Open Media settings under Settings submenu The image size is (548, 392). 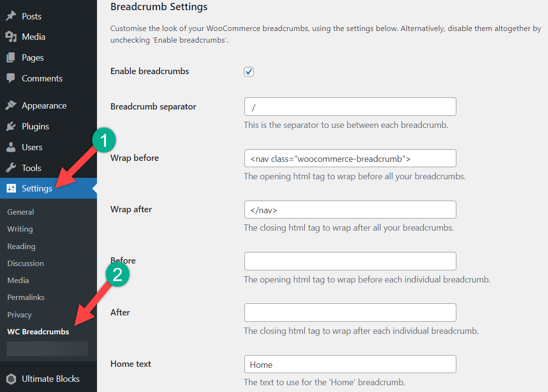18,280
